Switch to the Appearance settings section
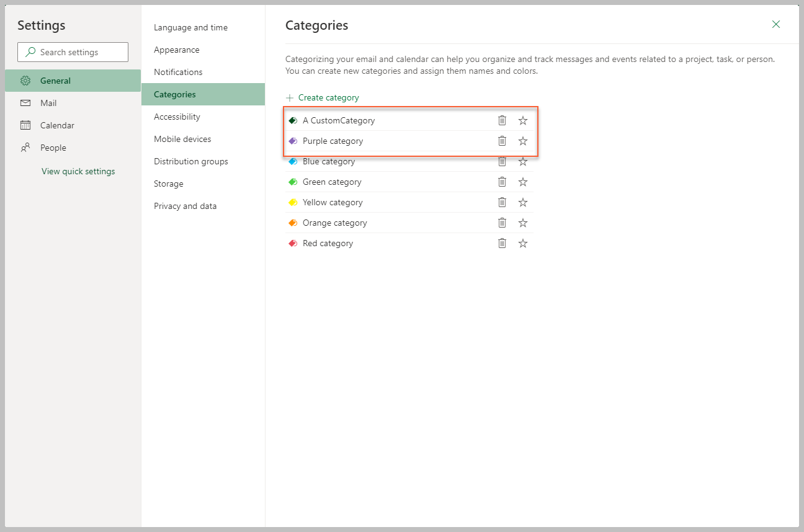The height and width of the screenshot is (532, 804). coord(177,50)
